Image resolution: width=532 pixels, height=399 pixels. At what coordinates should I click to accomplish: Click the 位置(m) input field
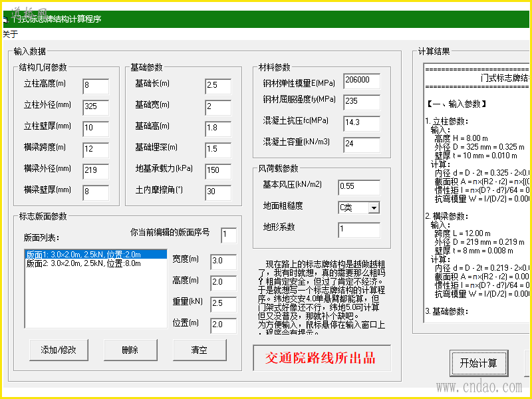pyautogui.click(x=223, y=326)
